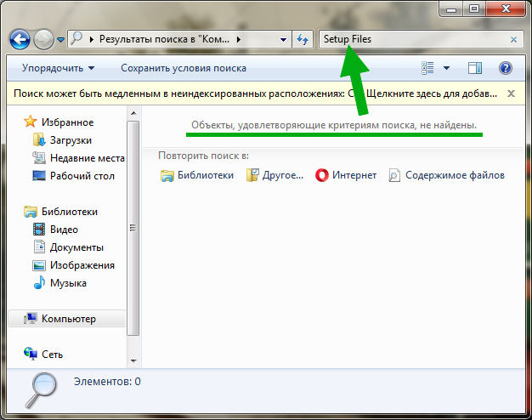532x420 pixels.
Task: Click sidebar scrollbar down arrow
Action: click(133, 360)
